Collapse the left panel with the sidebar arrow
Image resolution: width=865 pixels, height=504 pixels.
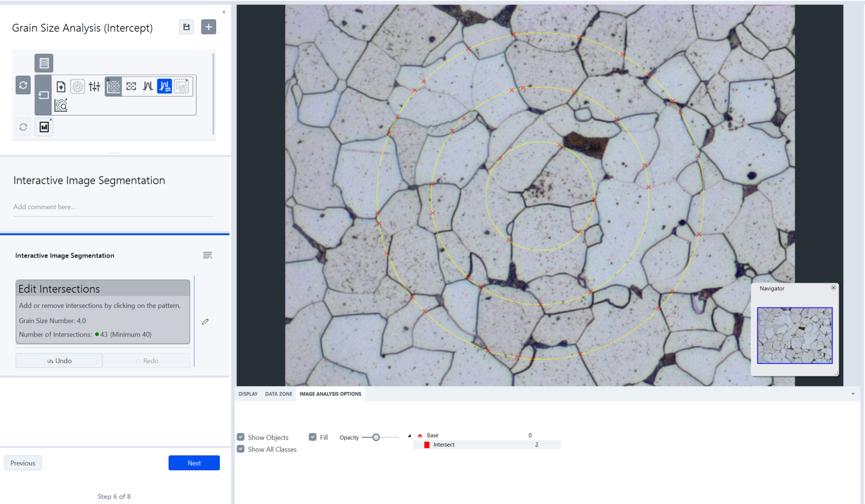[224, 11]
